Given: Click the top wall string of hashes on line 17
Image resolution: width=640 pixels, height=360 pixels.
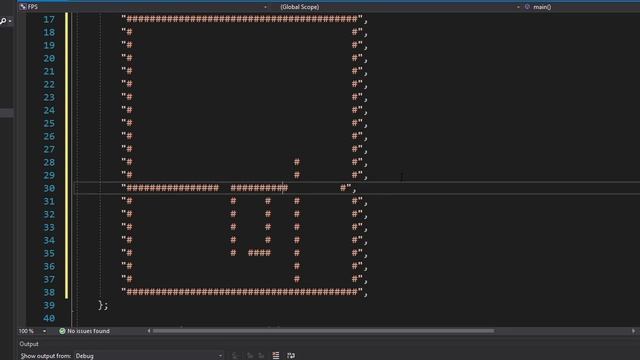Looking at the screenshot, I should (x=242, y=19).
